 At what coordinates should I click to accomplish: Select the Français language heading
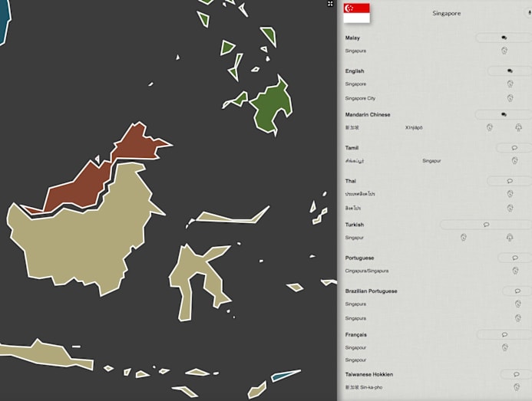(x=356, y=335)
